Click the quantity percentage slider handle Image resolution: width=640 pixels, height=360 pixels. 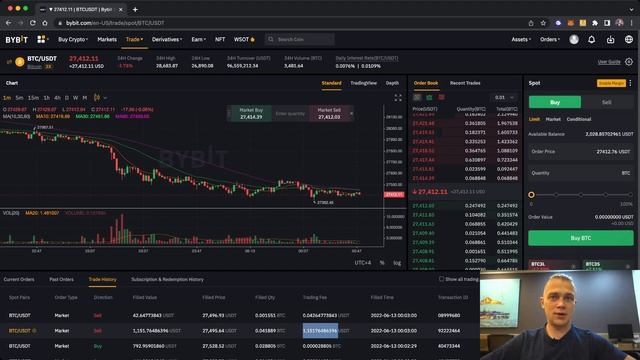(x=531, y=195)
